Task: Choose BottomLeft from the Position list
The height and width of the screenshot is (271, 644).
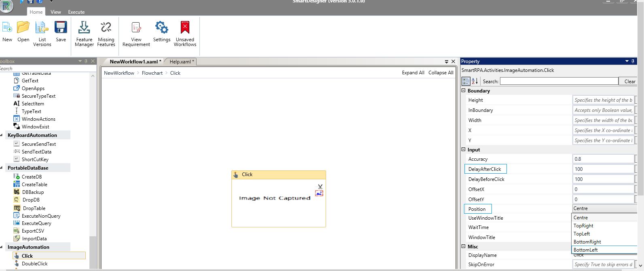Action: coord(604,250)
